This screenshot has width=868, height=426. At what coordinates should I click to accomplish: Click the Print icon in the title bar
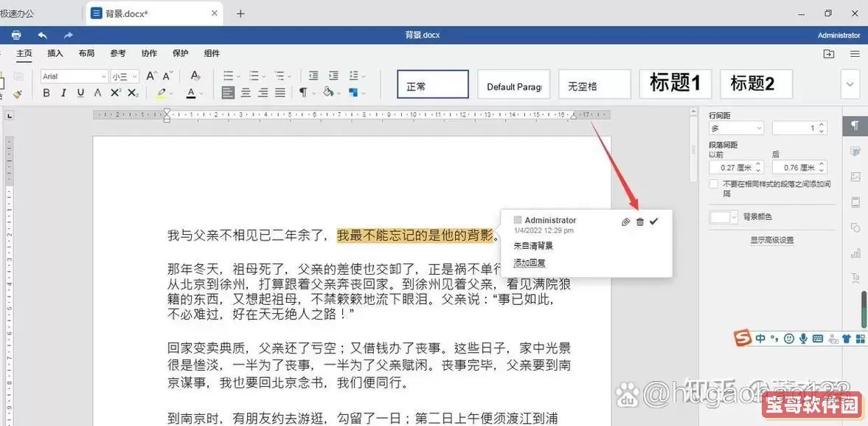tap(16, 35)
